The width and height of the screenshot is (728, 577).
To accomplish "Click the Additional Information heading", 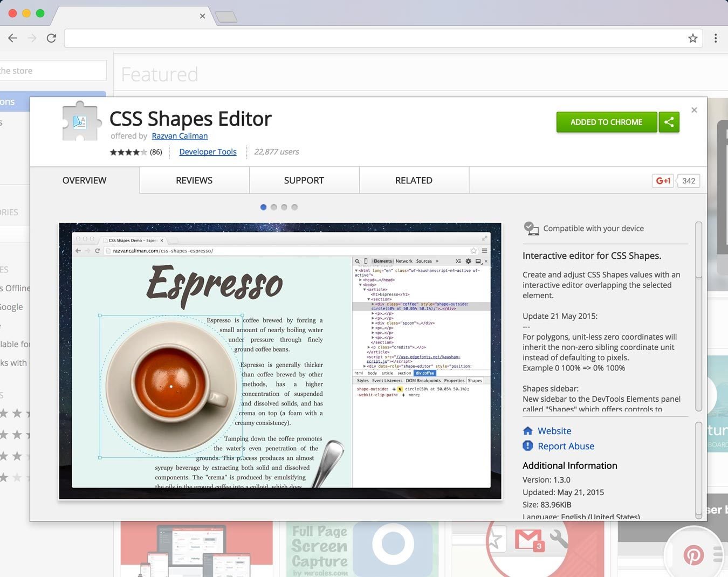I will tap(569, 465).
